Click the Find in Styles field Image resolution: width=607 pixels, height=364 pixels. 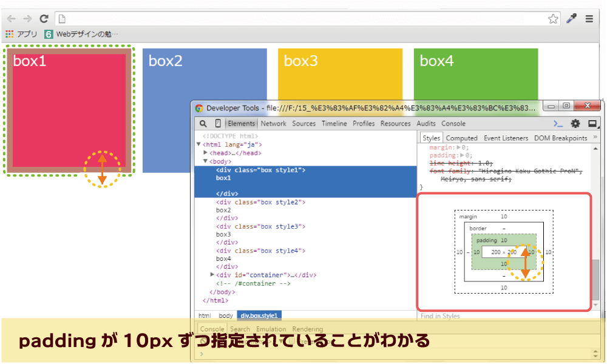[503, 316]
